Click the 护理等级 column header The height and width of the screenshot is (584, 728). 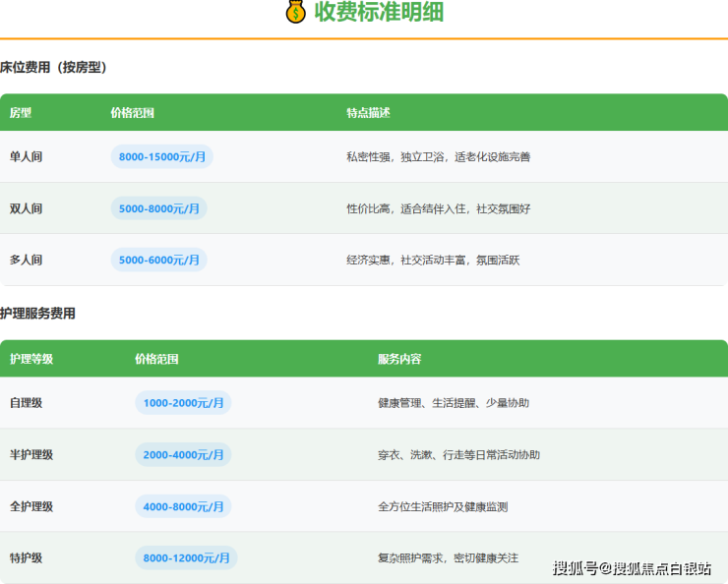click(x=31, y=360)
